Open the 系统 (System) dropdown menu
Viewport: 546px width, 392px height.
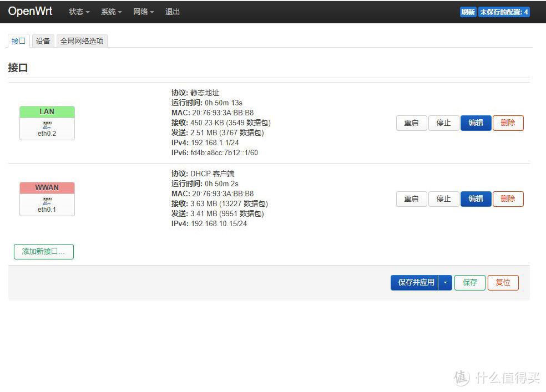tap(110, 12)
